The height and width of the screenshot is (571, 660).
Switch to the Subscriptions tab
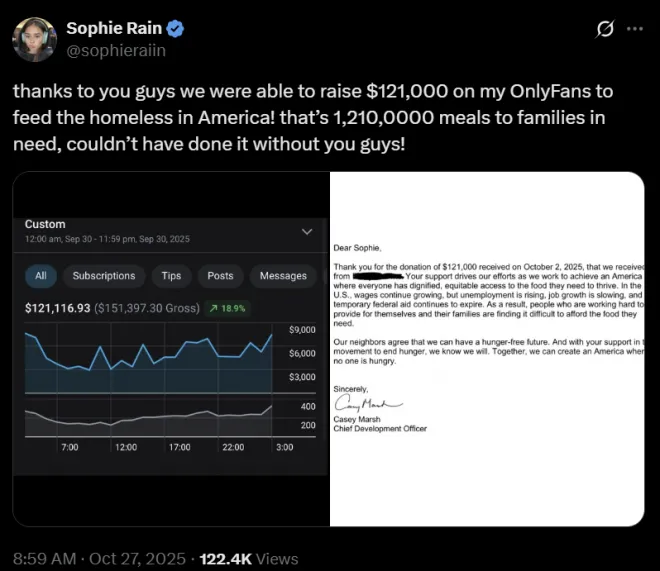[x=103, y=276]
